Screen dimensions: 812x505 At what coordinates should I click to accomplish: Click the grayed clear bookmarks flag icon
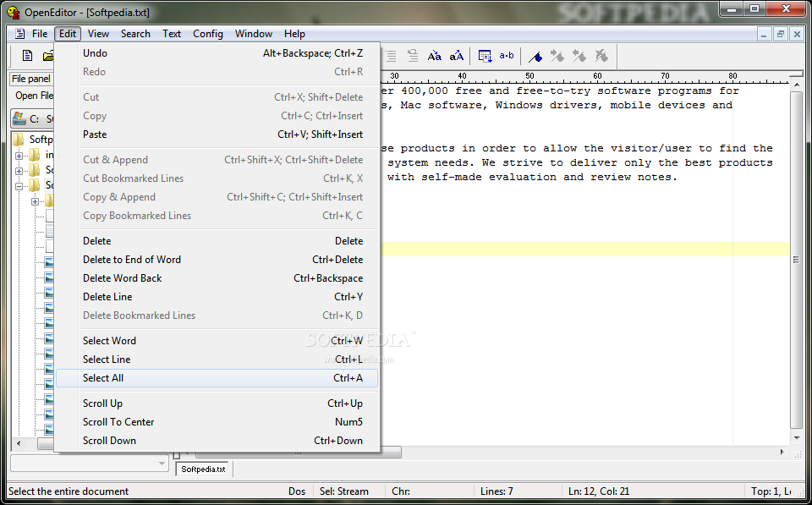click(601, 56)
